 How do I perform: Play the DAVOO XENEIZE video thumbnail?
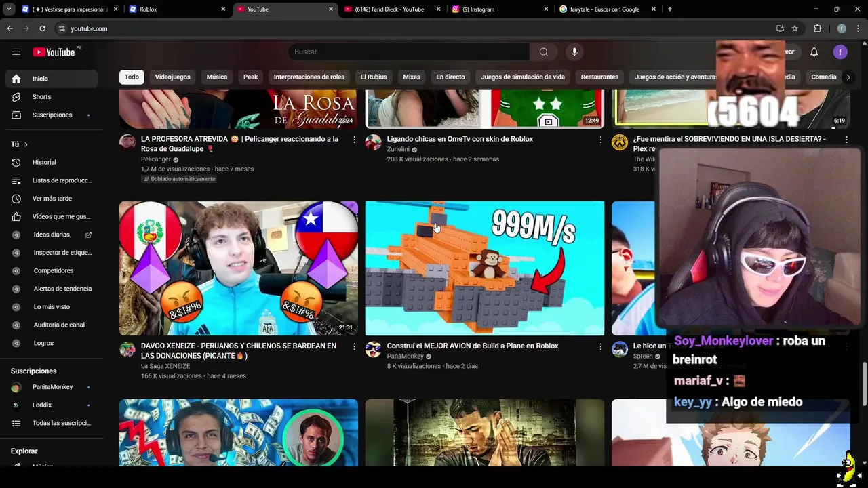pyautogui.click(x=239, y=268)
